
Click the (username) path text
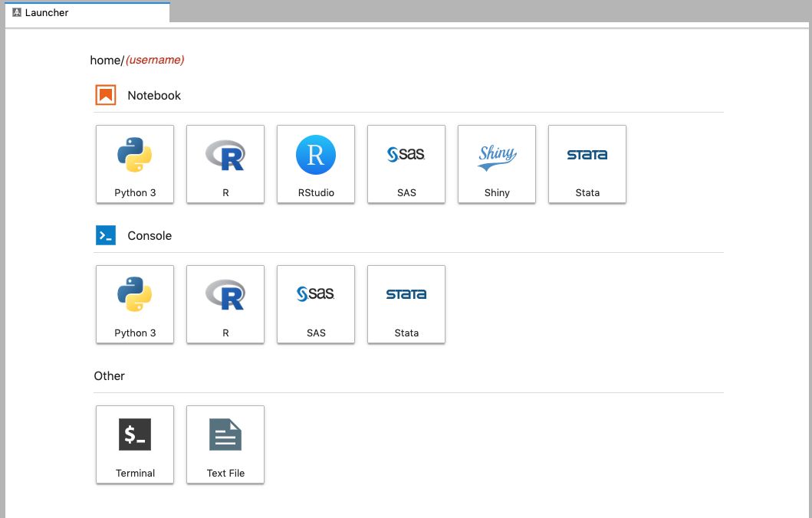(x=155, y=60)
